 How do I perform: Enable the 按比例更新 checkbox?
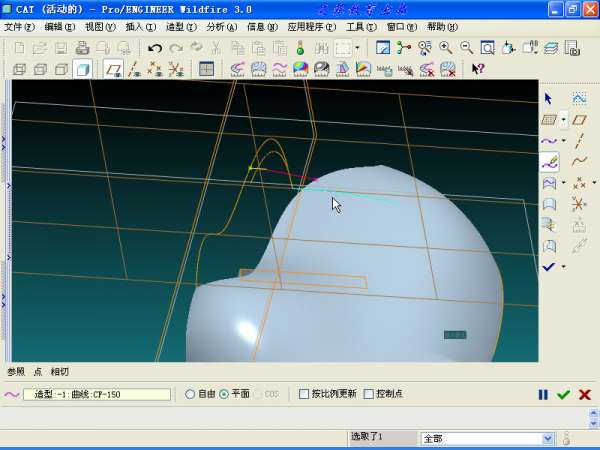click(x=305, y=395)
